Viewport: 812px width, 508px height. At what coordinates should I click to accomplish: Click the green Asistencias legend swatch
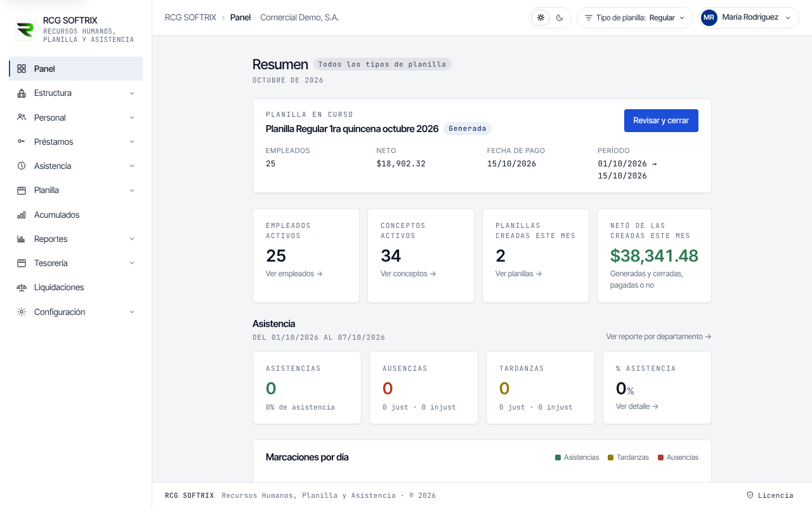coord(558,457)
